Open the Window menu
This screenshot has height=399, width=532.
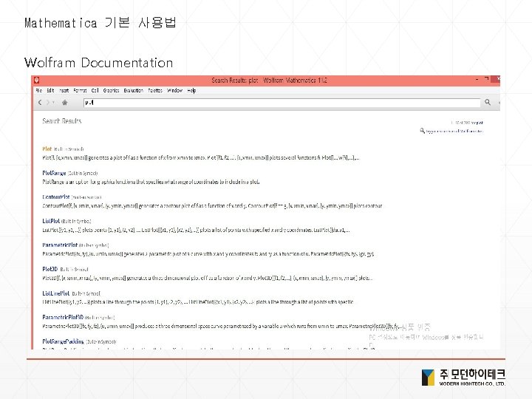174,91
